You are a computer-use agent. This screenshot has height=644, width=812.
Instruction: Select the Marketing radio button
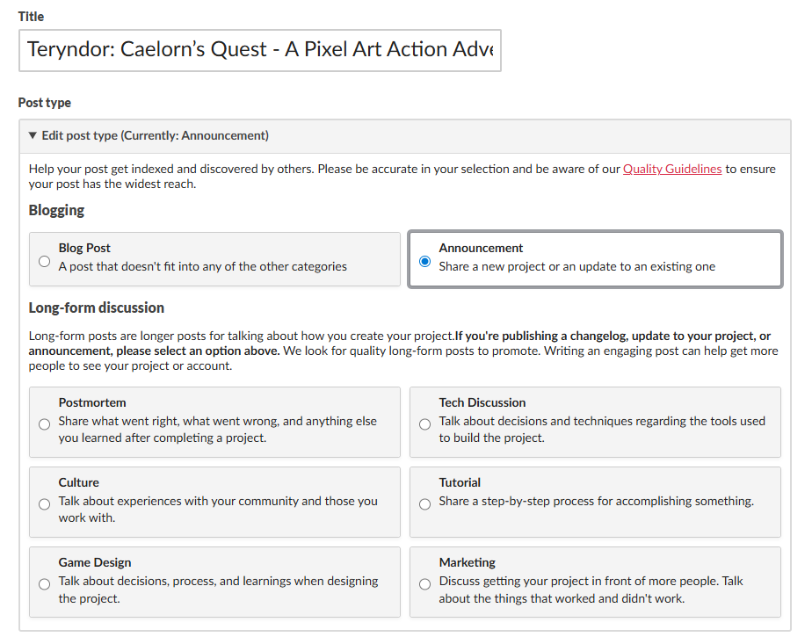coord(425,584)
